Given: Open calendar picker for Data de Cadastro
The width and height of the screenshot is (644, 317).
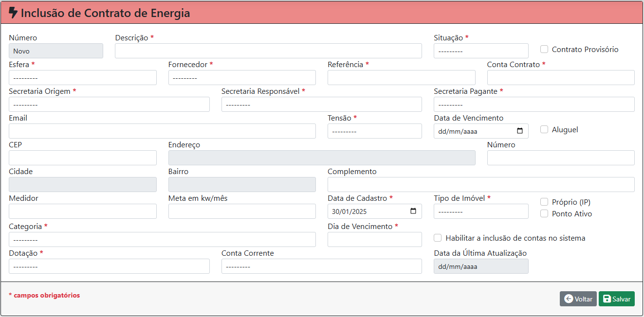Looking at the screenshot, I should pos(413,211).
